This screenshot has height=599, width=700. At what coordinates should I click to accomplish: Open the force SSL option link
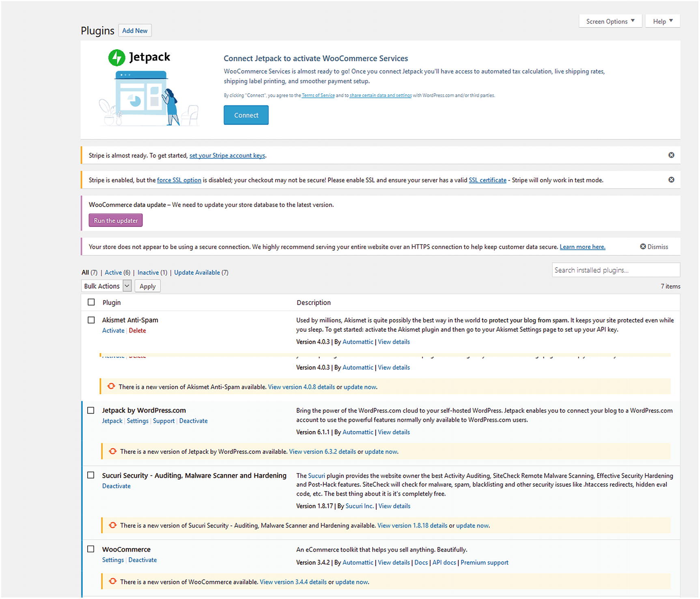(x=179, y=180)
